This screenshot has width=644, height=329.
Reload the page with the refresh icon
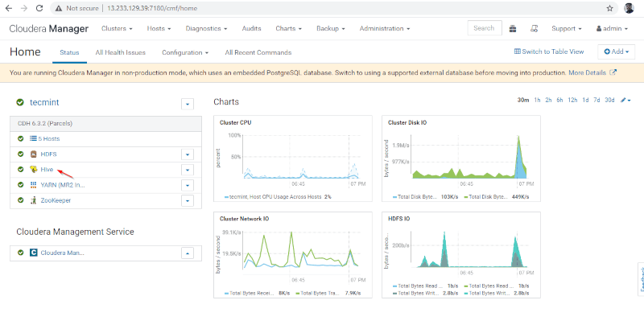(x=39, y=8)
